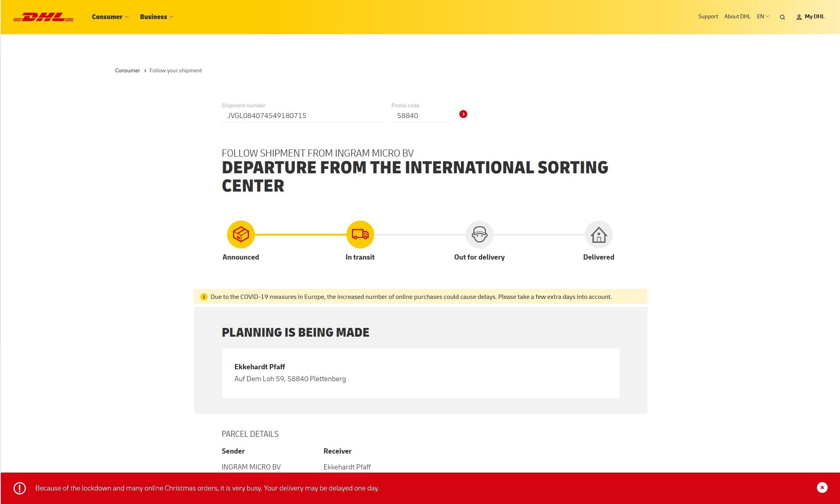
Task: Open the About DHL link
Action: click(x=737, y=16)
